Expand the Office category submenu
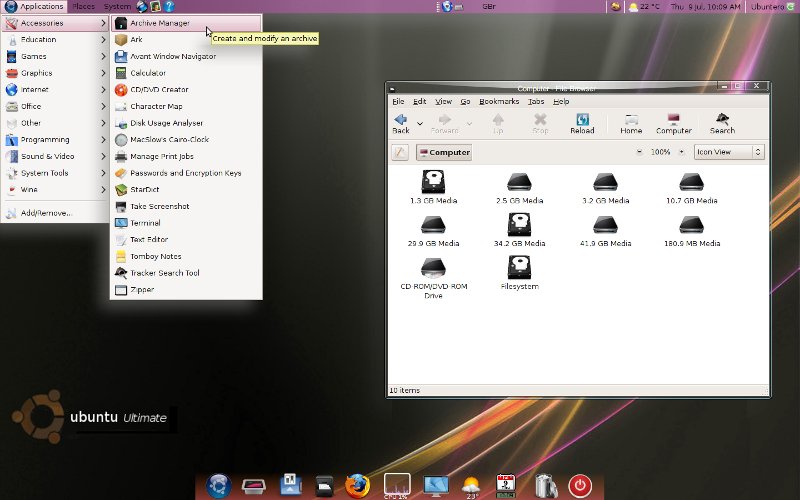Image resolution: width=800 pixels, height=500 pixels. (x=55, y=106)
